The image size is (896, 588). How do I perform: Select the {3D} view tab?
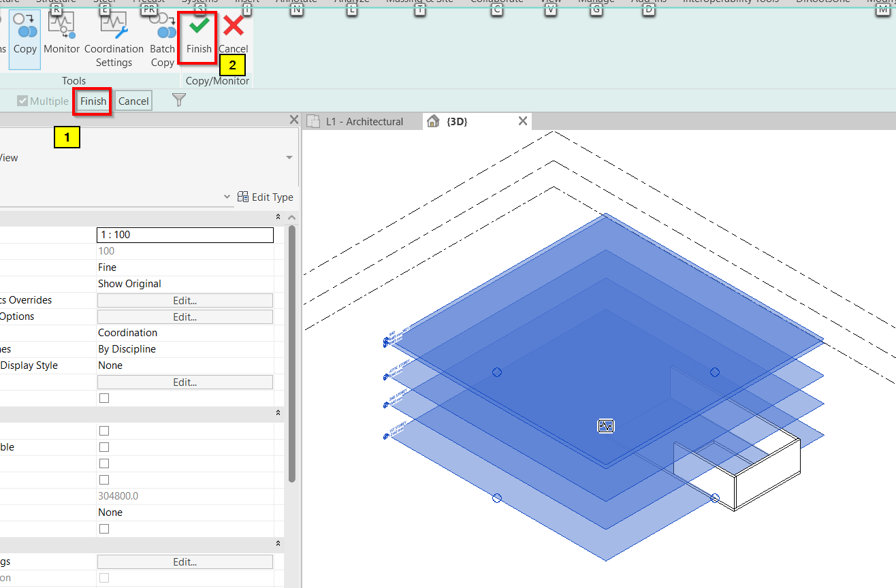pos(456,122)
